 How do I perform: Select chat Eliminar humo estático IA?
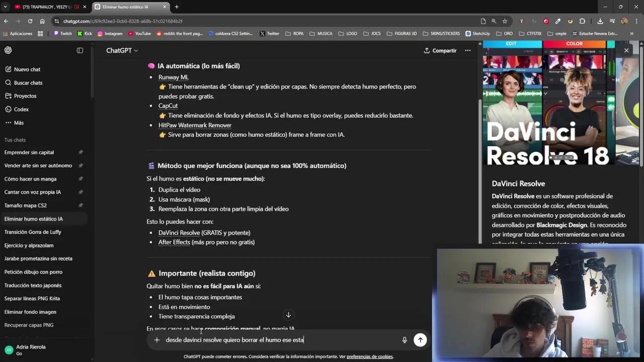(x=44, y=219)
